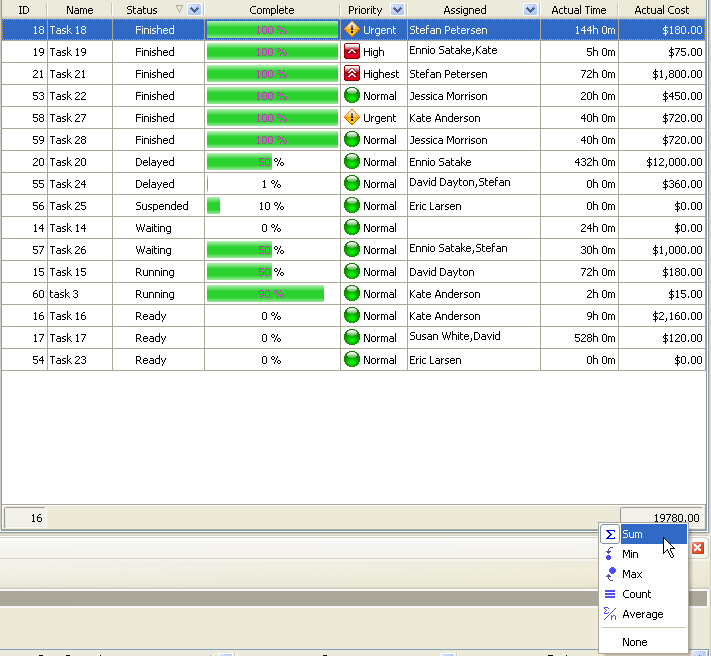Click the red close icon on the lower panel
The image size is (711, 656).
point(698,548)
